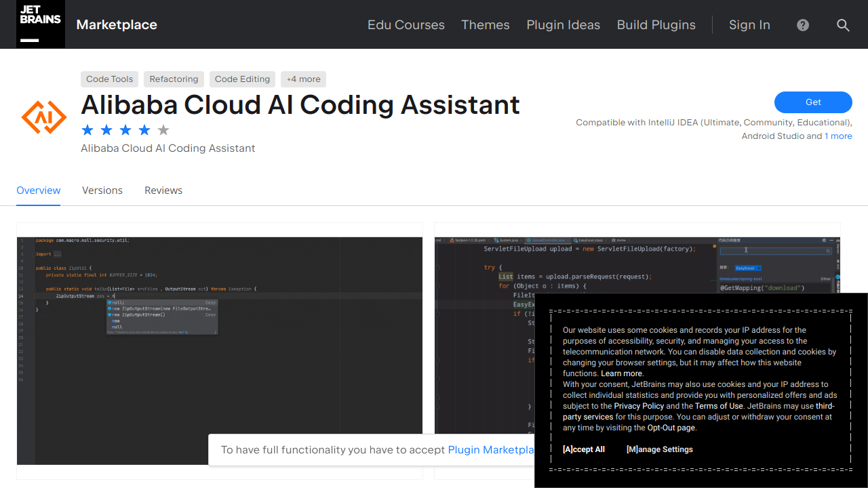Expand the +4 more tags

304,79
